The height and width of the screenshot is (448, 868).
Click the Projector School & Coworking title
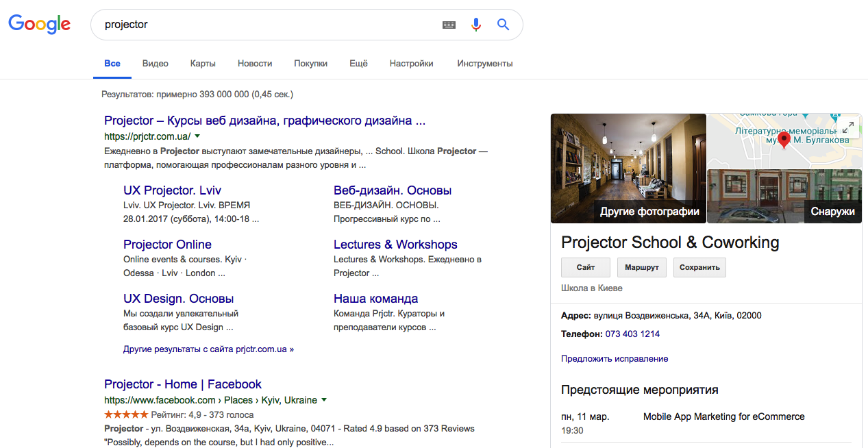coord(670,242)
